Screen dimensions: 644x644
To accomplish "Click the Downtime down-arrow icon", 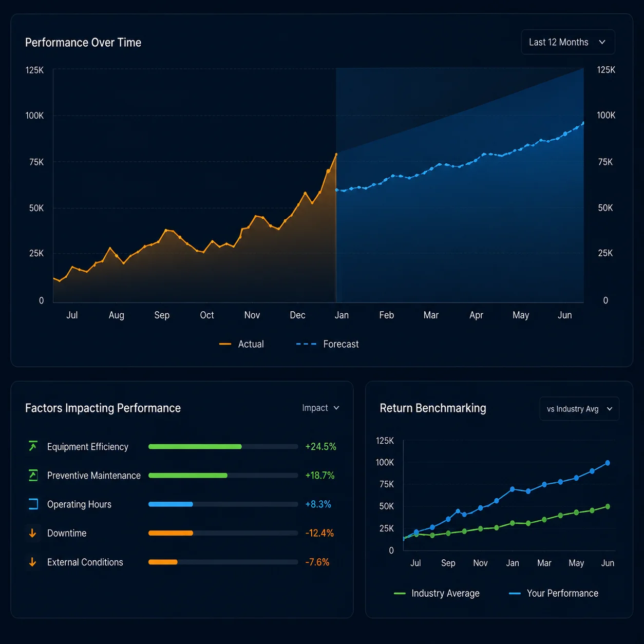I will (33, 533).
